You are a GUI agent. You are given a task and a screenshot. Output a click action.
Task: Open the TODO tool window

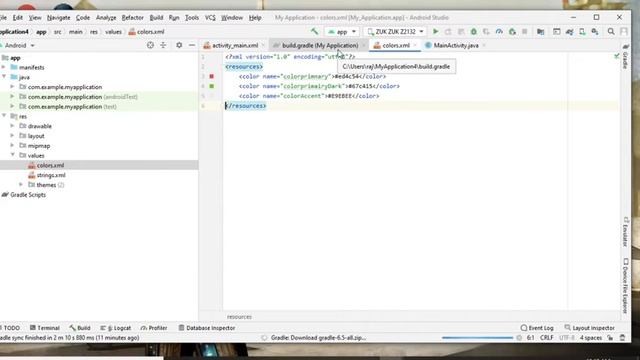point(11,328)
